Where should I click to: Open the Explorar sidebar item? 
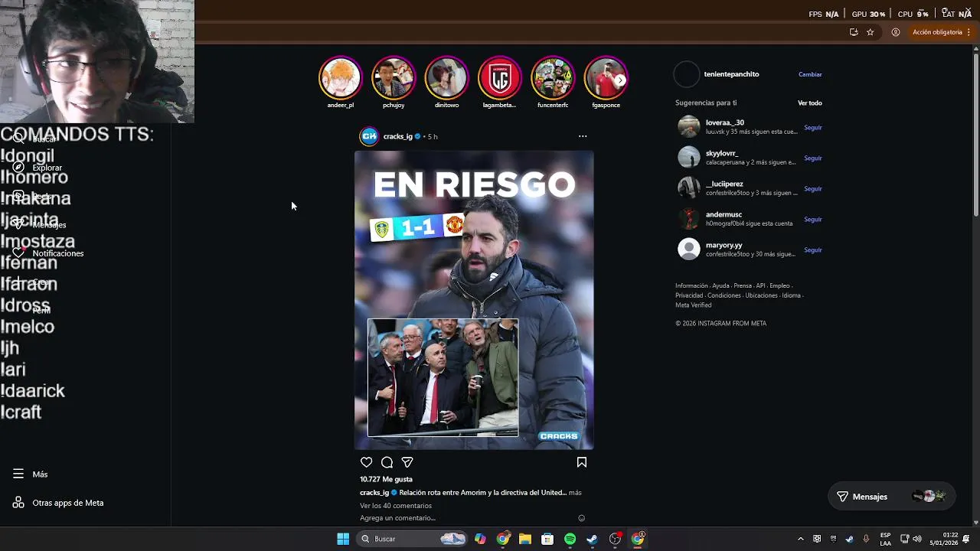coord(39,168)
